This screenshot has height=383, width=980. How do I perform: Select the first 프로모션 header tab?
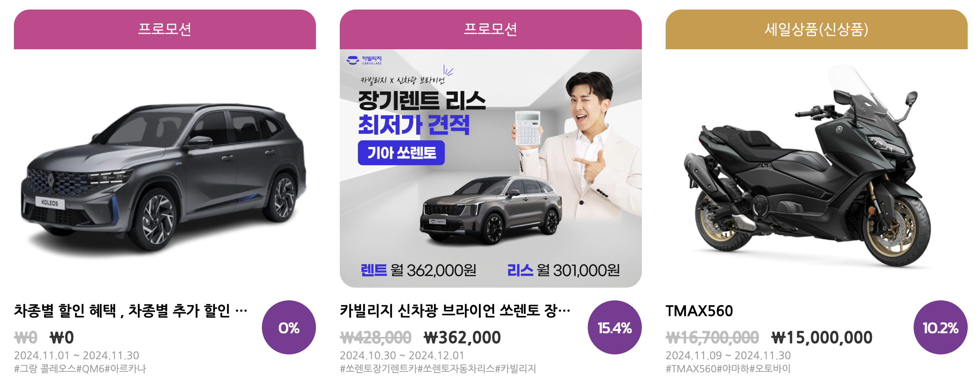[165, 29]
